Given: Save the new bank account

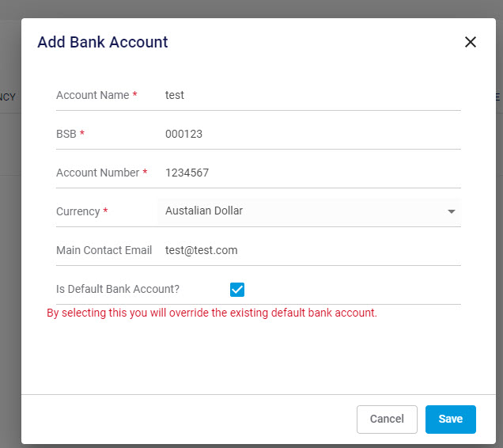Looking at the screenshot, I should tap(450, 419).
